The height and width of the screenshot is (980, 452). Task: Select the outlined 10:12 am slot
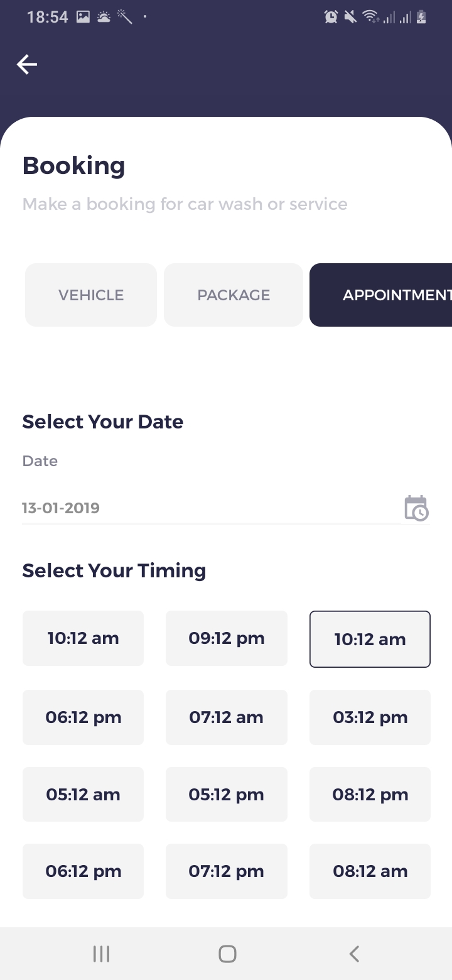point(370,639)
